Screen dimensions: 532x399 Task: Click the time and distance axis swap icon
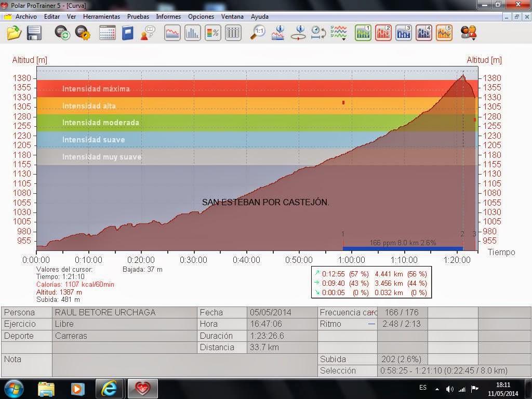tap(318, 33)
